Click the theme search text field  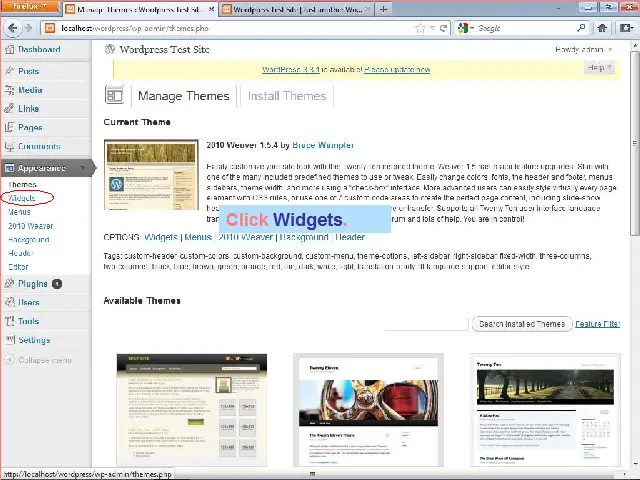[x=426, y=324]
